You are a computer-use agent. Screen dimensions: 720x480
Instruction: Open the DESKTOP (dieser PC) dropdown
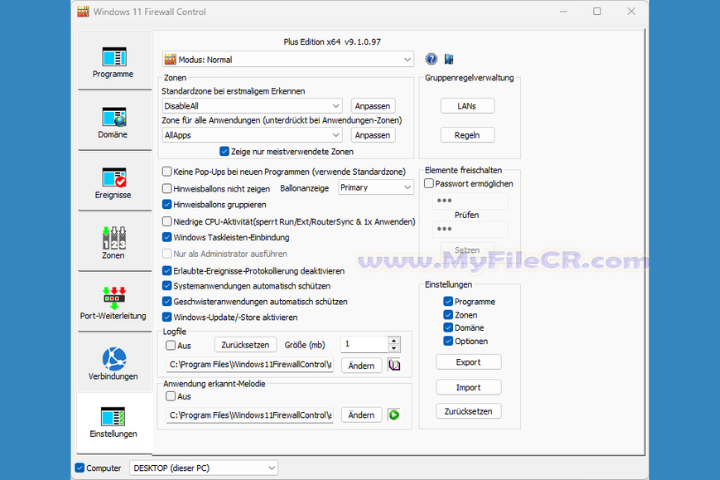(203, 468)
